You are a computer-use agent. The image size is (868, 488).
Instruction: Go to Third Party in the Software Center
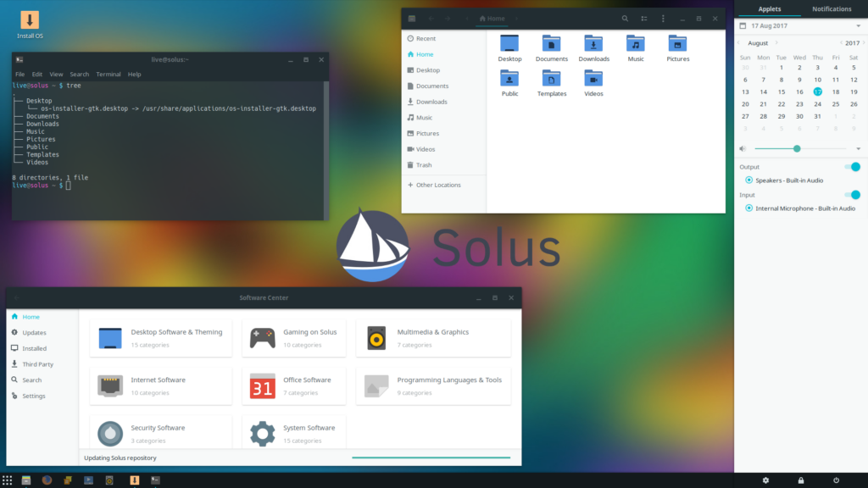pos(36,363)
